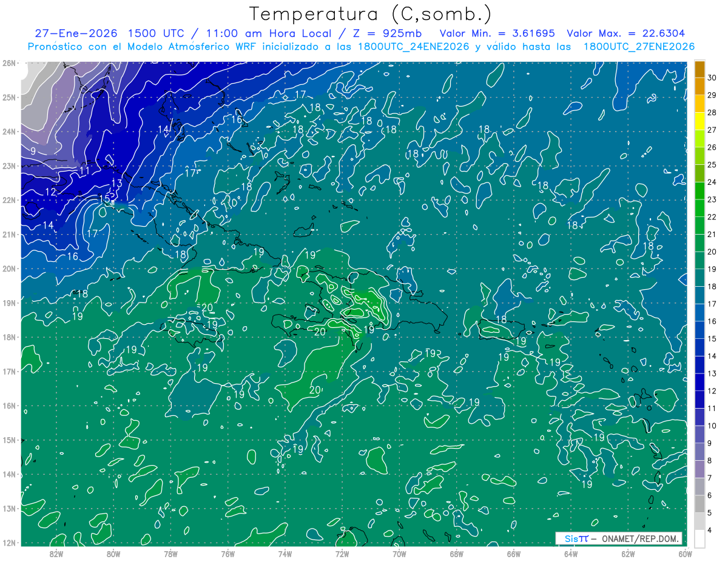
Task: Click the Valor Min. = 3.61695 text
Action: click(497, 33)
